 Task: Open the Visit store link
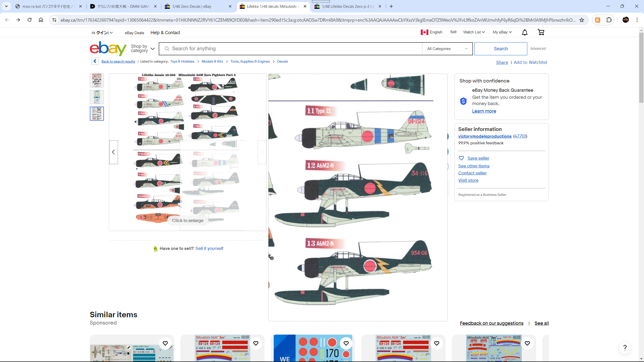tap(468, 180)
